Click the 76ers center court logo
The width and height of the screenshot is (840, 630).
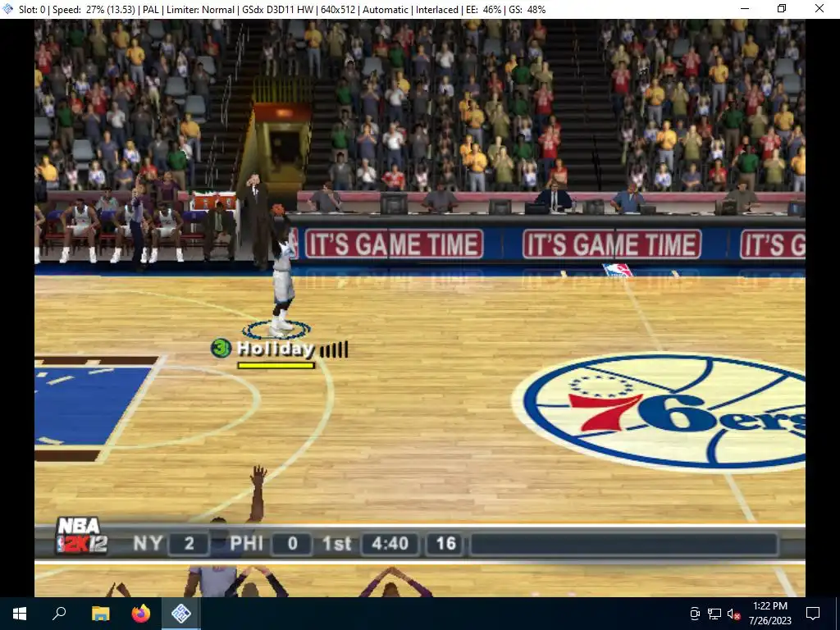pos(659,412)
